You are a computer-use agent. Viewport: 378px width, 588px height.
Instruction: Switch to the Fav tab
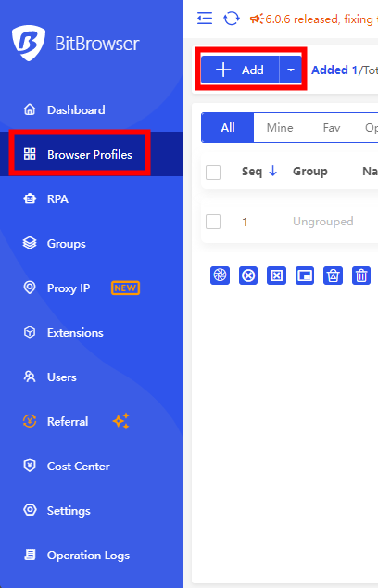[x=332, y=128]
